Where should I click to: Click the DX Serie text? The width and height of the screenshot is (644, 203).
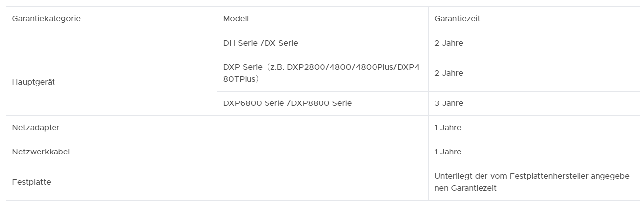pos(281,43)
